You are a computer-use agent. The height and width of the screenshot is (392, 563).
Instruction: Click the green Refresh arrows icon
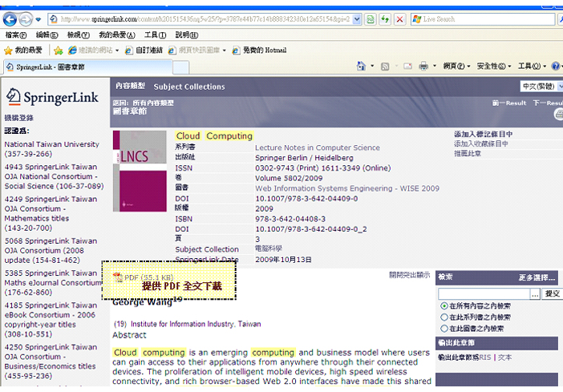click(x=385, y=19)
